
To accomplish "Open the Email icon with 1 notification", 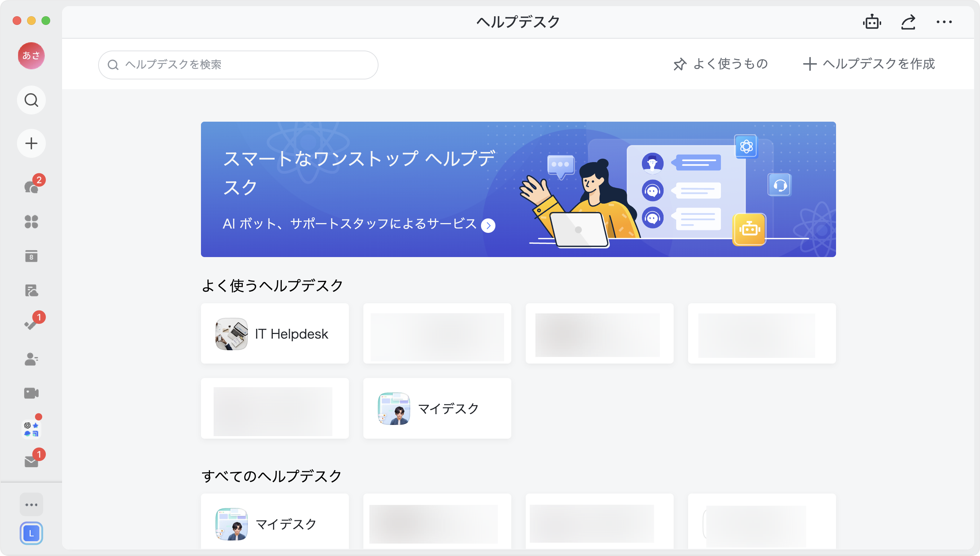I will [x=31, y=461].
